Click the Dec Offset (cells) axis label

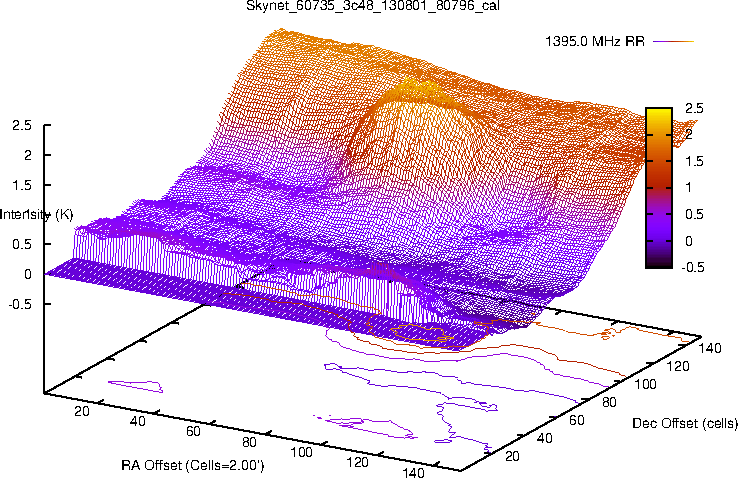pyautogui.click(x=685, y=423)
